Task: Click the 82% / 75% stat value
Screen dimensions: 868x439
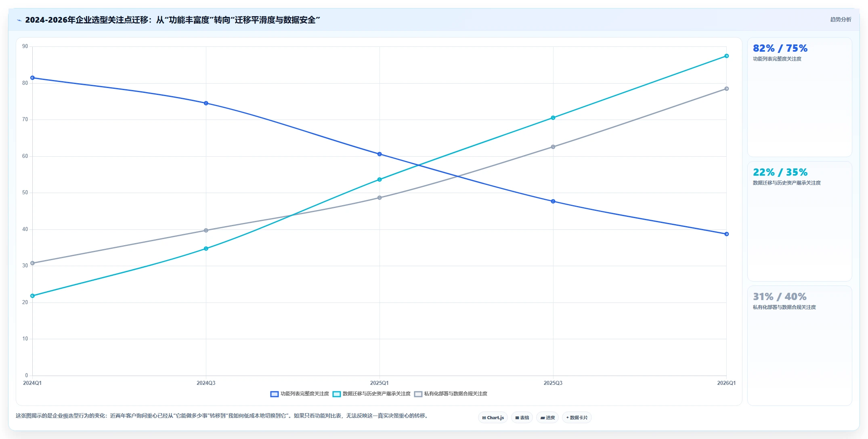Action: (780, 48)
